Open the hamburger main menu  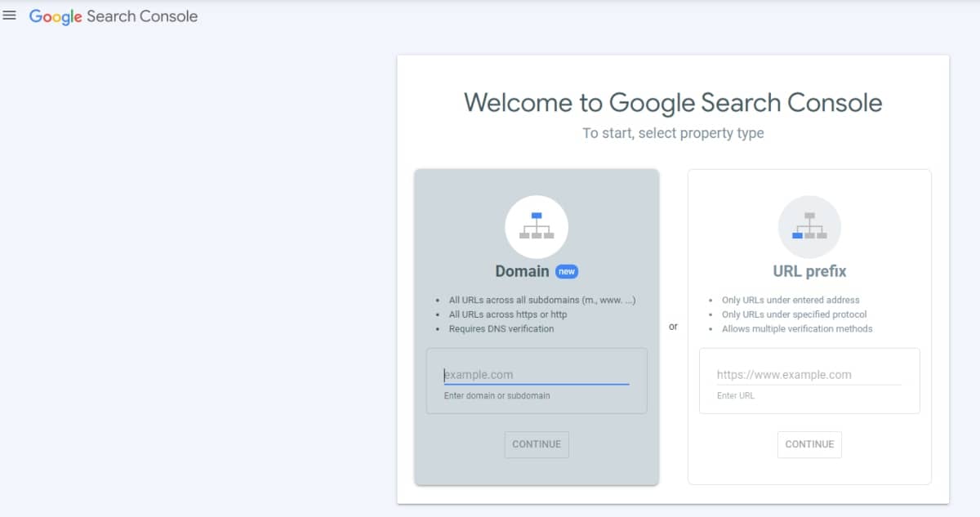10,16
